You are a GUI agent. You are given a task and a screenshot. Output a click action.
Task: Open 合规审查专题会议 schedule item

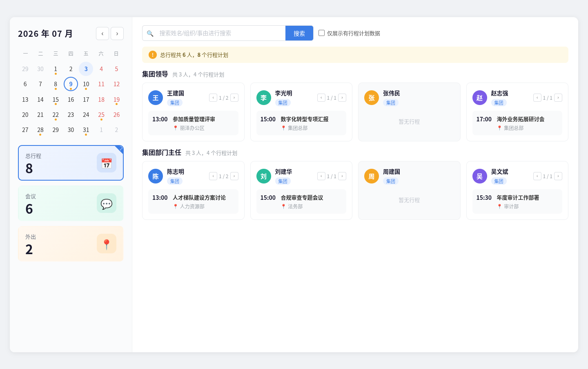[301, 201]
